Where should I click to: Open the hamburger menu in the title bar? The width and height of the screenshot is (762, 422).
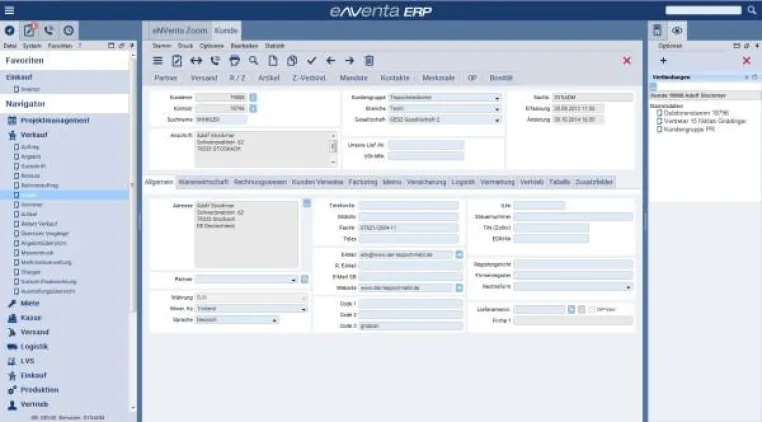[x=9, y=10]
